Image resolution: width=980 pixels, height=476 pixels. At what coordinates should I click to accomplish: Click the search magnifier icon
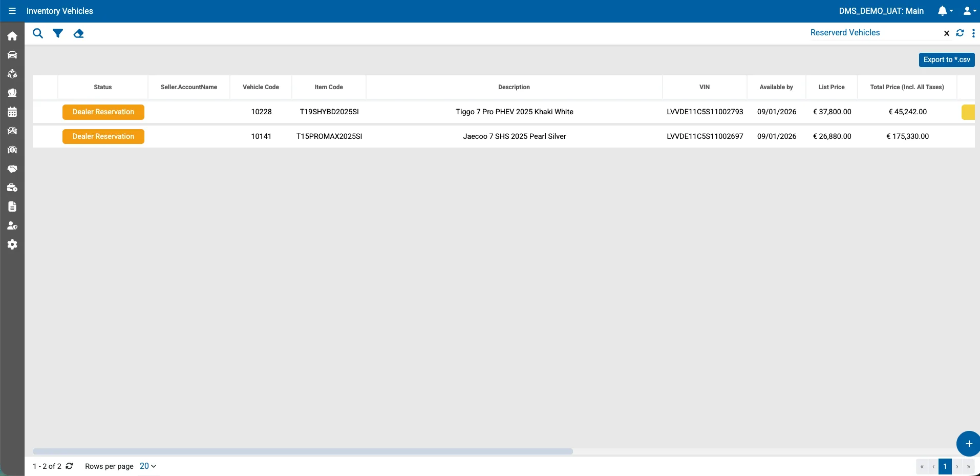tap(38, 33)
